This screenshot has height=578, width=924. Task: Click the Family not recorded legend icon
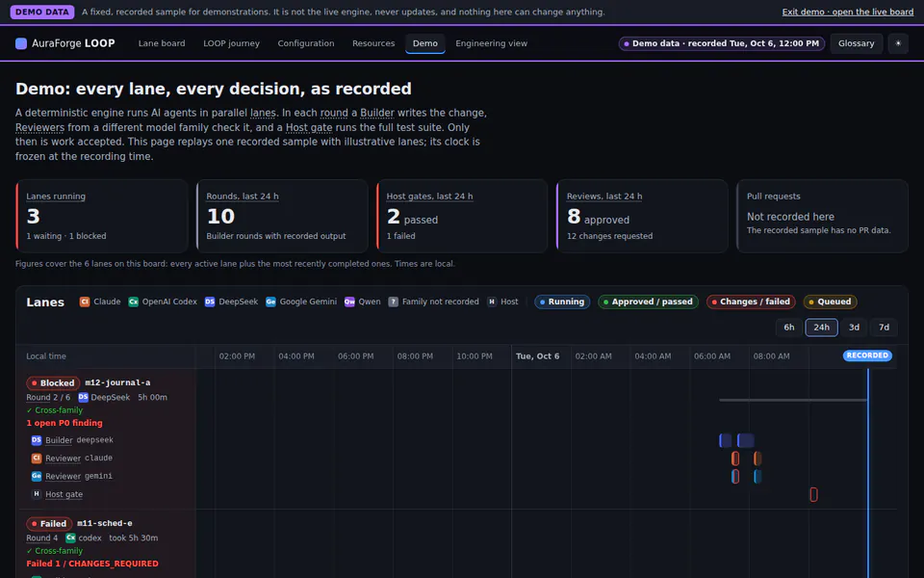tap(393, 302)
